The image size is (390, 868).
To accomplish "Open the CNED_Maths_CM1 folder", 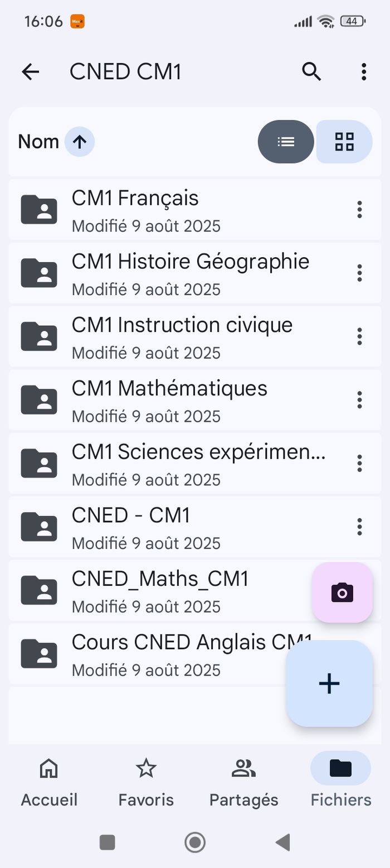I will pyautogui.click(x=162, y=590).
